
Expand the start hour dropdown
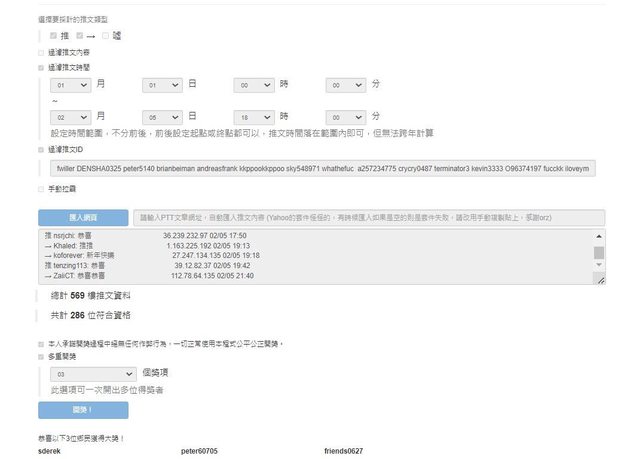[254, 88]
